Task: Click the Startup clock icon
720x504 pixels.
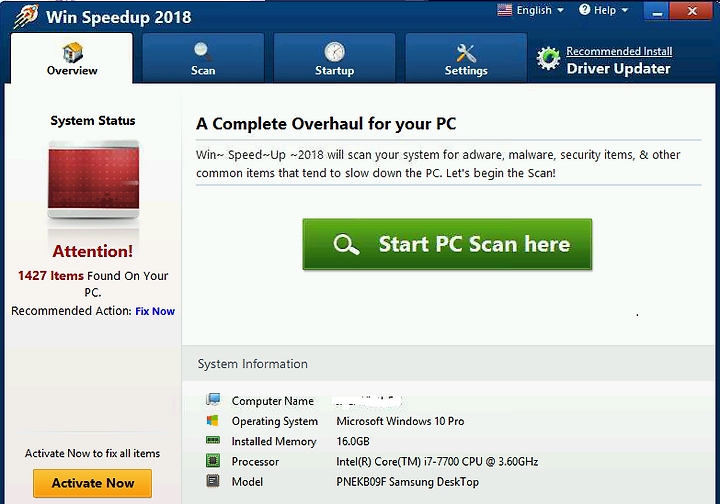Action: (x=334, y=51)
